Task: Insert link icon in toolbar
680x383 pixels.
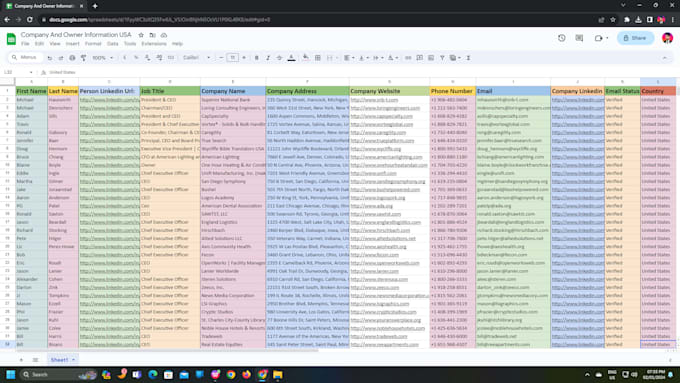Action: point(408,58)
